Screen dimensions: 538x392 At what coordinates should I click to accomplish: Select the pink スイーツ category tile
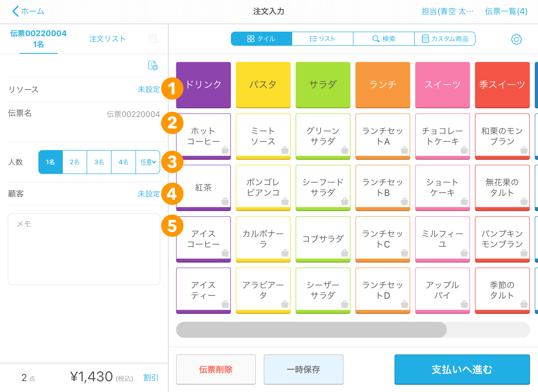point(442,85)
